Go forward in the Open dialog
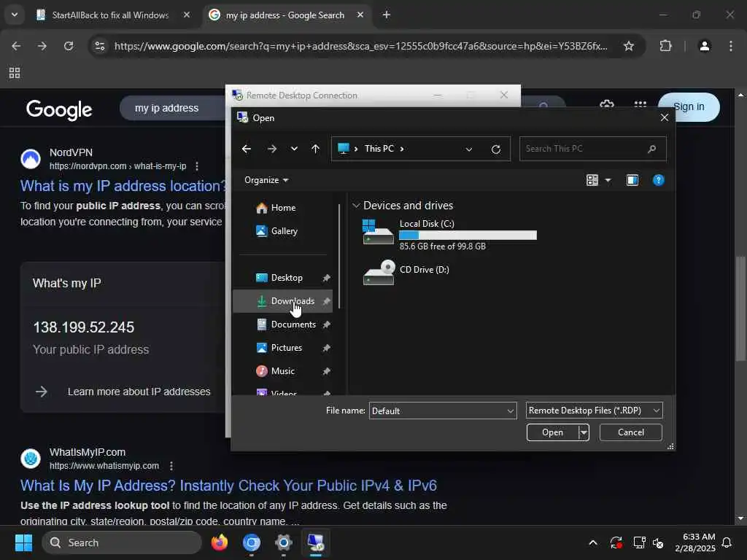This screenshot has height=560, width=747. (272, 149)
